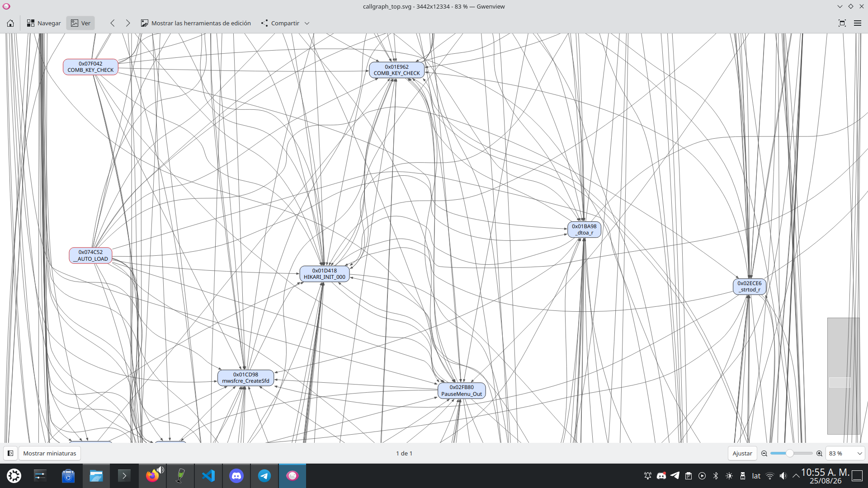Switch to Visual Studio Code in taskbar

[x=208, y=476]
